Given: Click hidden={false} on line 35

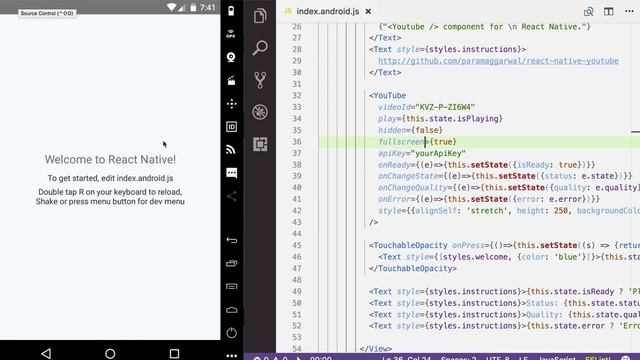Looking at the screenshot, I should point(410,130).
